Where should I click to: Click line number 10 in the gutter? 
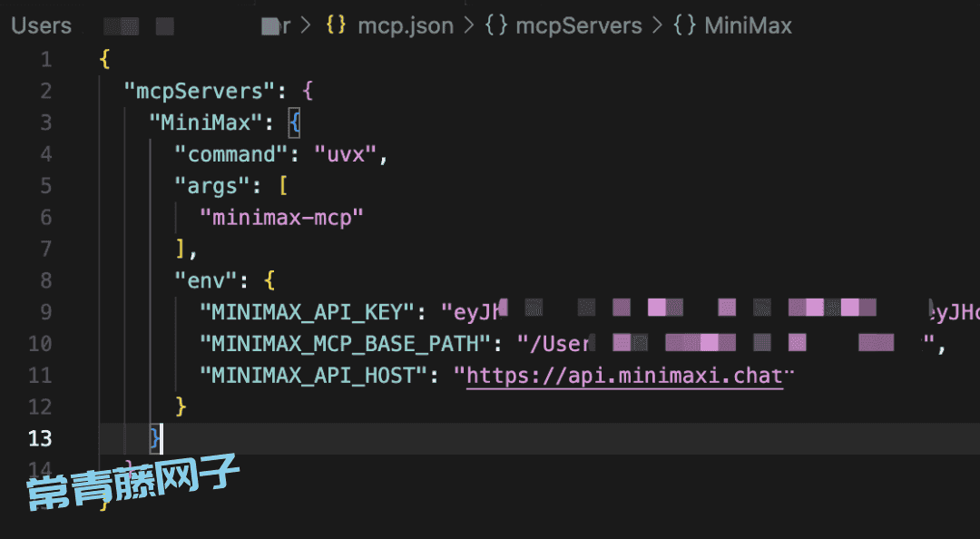click(x=40, y=344)
